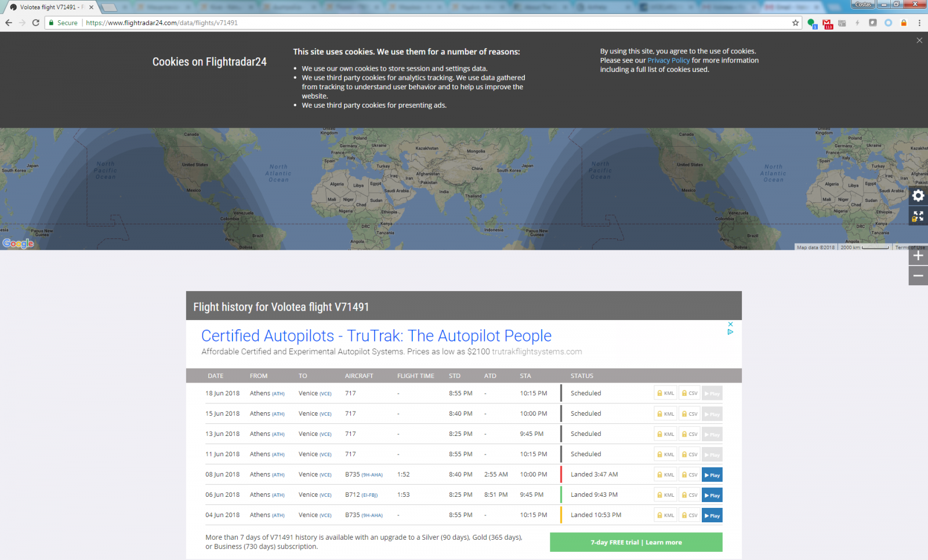Open the TruTrak Certified Autopilots ad headline
Viewport: 928px width, 560px height.
(376, 336)
